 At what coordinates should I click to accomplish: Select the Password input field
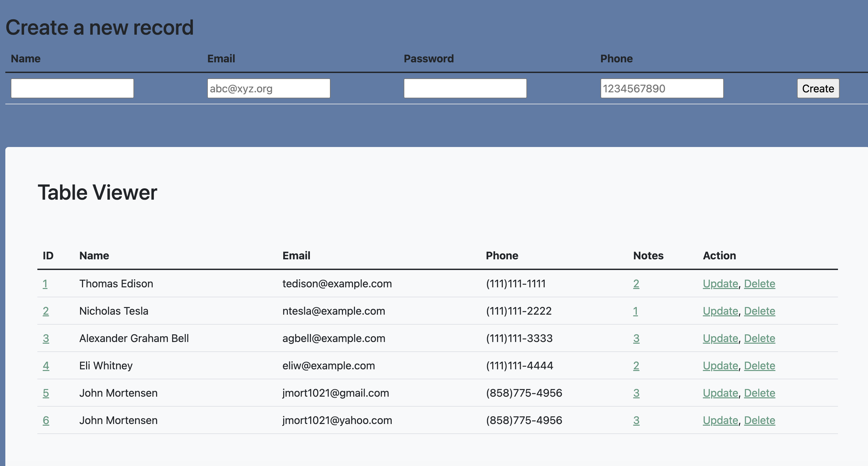tap(465, 89)
